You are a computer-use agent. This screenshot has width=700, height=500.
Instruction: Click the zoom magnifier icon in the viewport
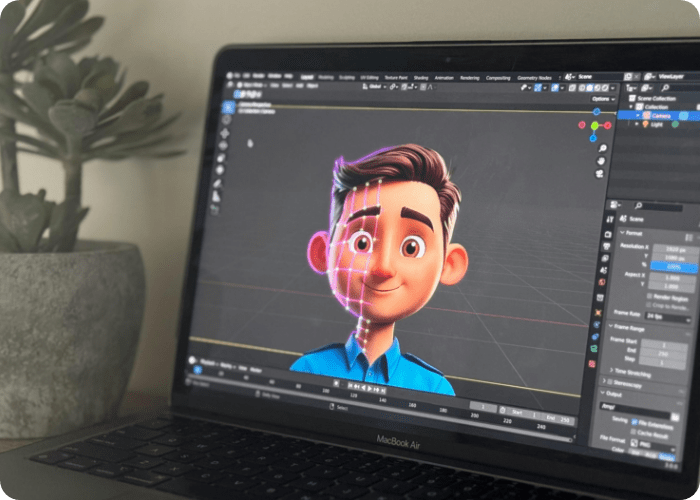point(603,148)
